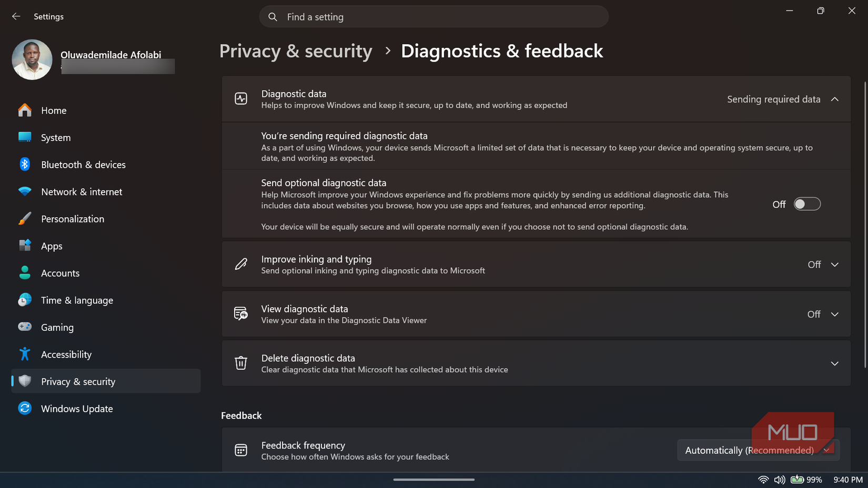This screenshot has width=868, height=488.
Task: Open Accessibility settings
Action: point(106,354)
